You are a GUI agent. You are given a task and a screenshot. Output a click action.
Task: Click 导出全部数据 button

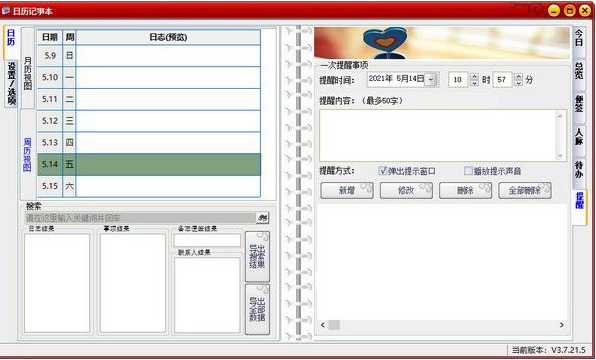257,309
